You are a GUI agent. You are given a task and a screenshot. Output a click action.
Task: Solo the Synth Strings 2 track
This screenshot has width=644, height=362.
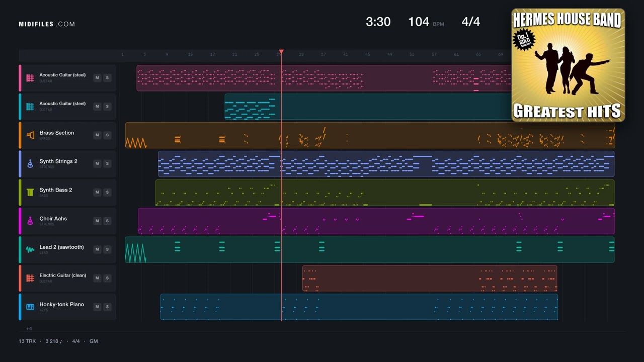[107, 164]
